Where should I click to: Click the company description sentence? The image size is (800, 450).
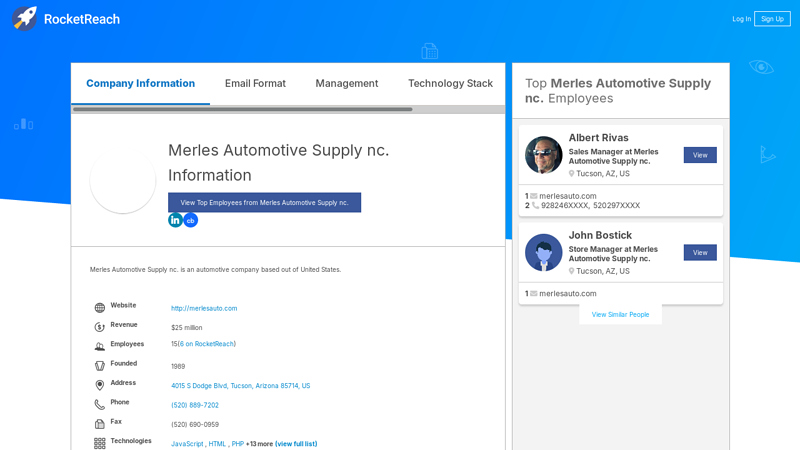(215, 269)
